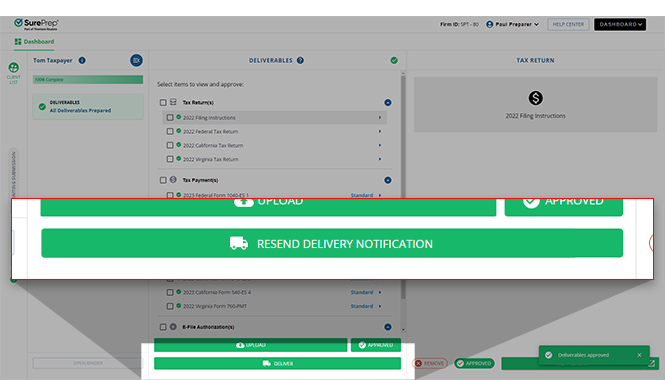This screenshot has width=665, height=380.
Task: Check the 2023 California Form 540-ES 4 checkbox
Action: (x=170, y=292)
